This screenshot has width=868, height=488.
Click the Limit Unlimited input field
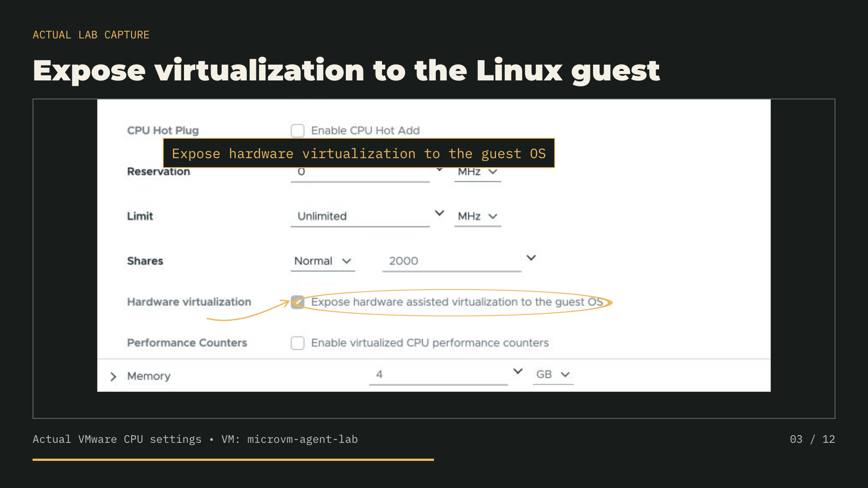[360, 216]
